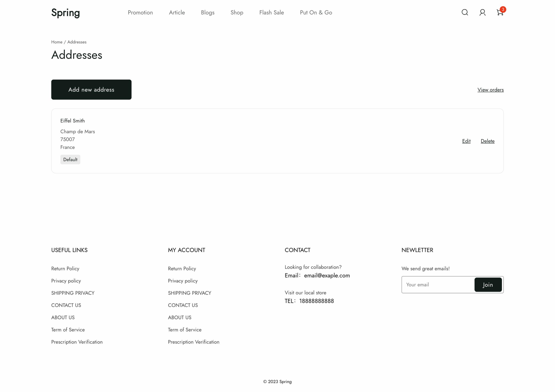Open Return Policy under Useful Links
Screen dimensions: 555x392
(x=65, y=269)
